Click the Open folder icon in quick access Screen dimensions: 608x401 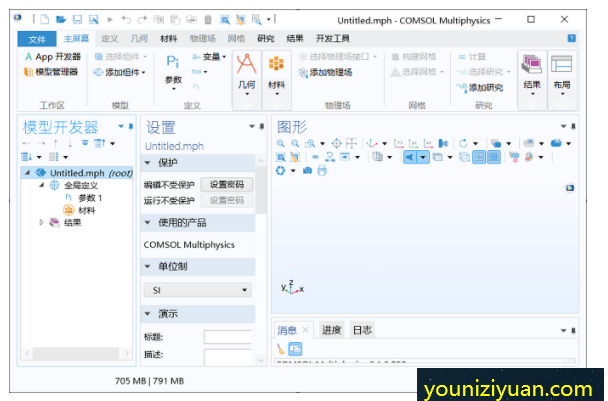(x=61, y=19)
